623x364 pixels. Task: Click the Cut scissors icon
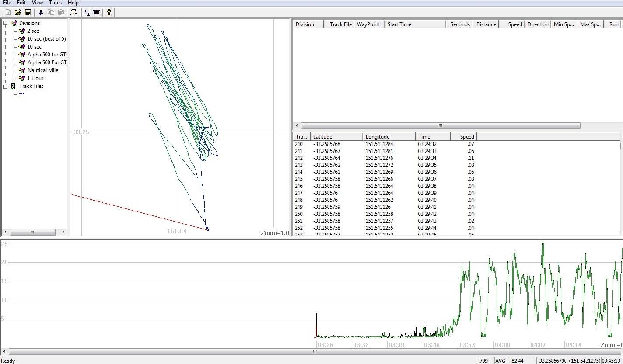[x=41, y=12]
